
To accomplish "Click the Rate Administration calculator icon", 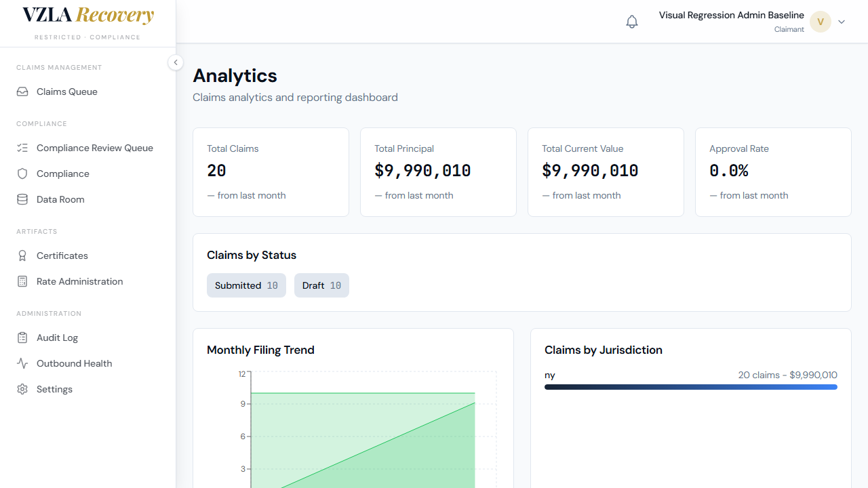I will 22,281.
